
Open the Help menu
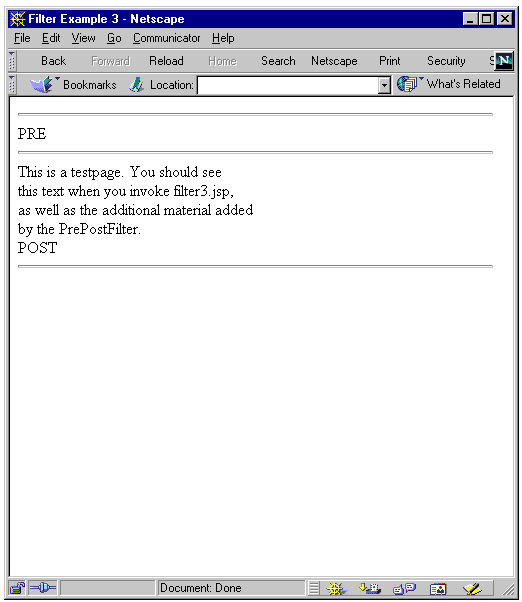point(223,38)
